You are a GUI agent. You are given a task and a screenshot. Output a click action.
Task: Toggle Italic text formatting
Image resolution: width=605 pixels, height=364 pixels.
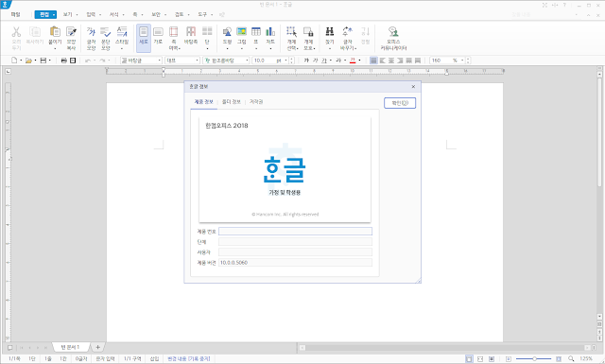tap(315, 61)
